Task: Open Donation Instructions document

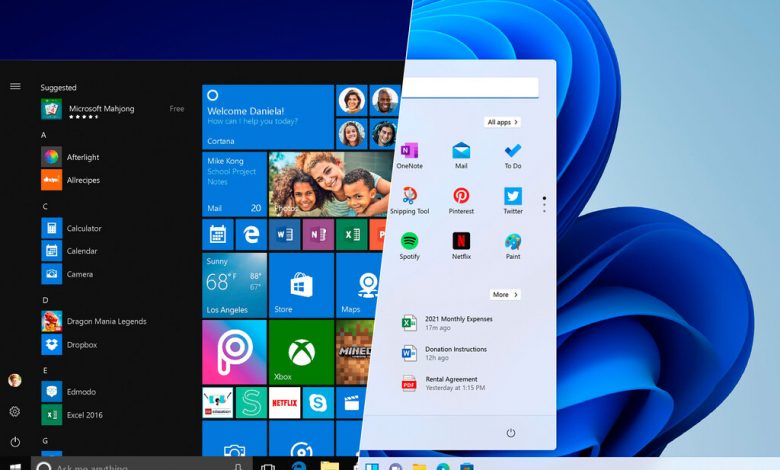Action: [444, 353]
